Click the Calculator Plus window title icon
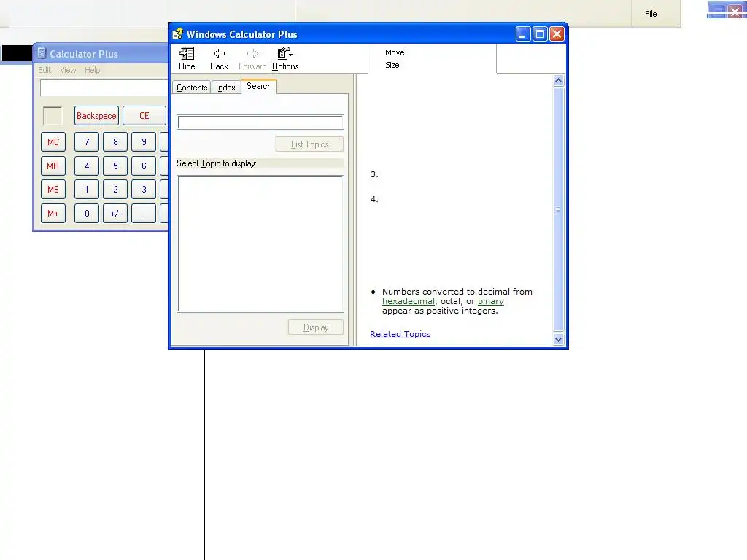The image size is (747, 560). pyautogui.click(x=42, y=53)
